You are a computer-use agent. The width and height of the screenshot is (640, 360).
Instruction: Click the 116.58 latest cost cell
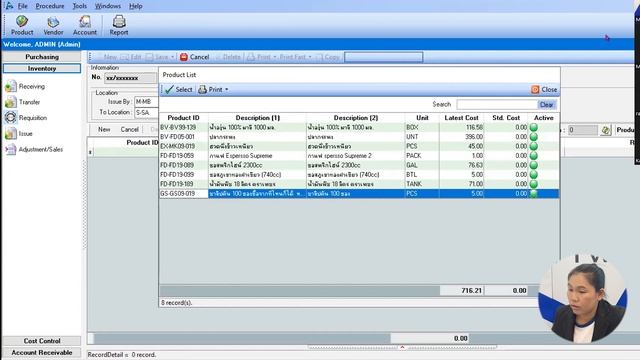pyautogui.click(x=462, y=127)
